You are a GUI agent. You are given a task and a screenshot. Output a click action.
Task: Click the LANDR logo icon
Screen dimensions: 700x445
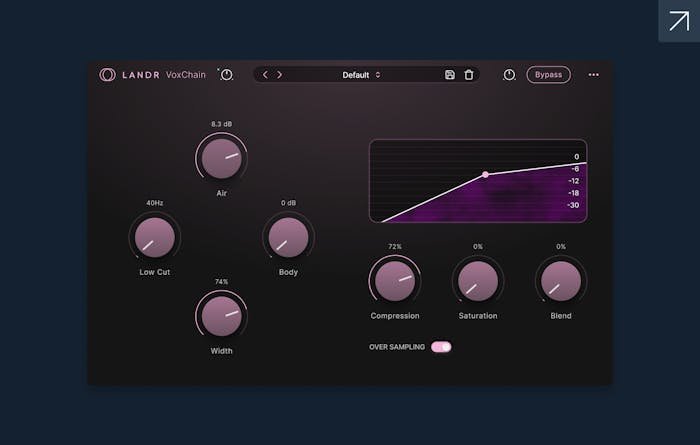point(107,75)
